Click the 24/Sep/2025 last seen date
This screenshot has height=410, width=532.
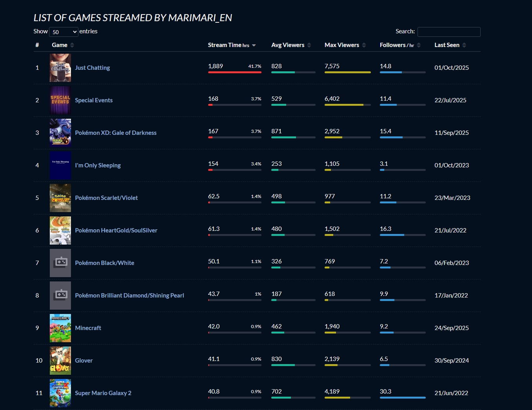[452, 328]
